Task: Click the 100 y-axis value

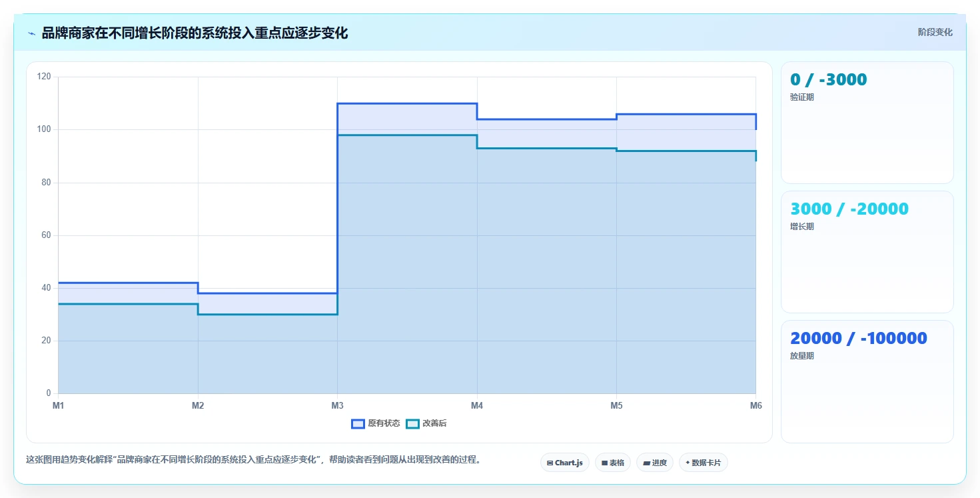Action: click(44, 129)
